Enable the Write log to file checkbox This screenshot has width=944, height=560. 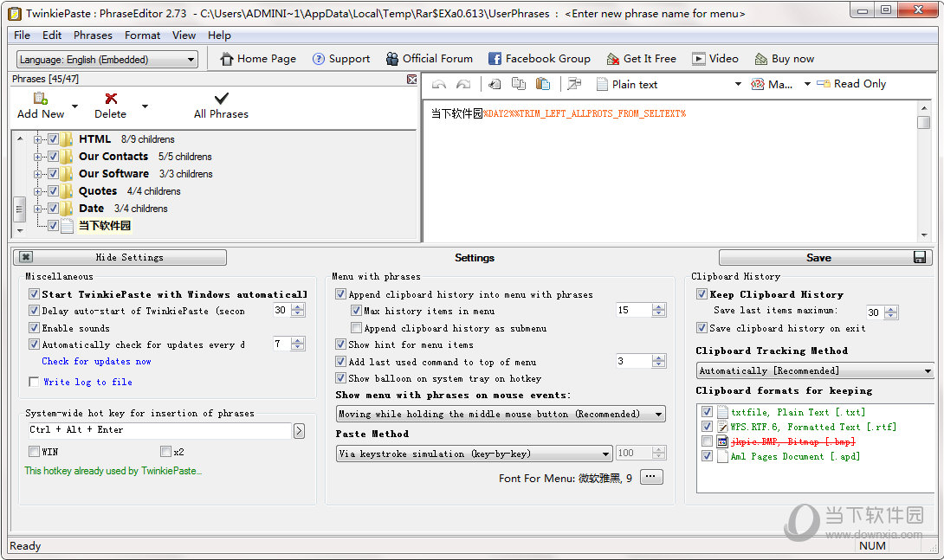point(35,382)
